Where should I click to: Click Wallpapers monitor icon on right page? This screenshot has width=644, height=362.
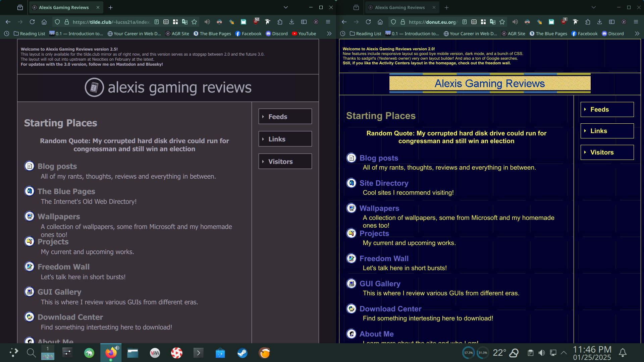351,208
